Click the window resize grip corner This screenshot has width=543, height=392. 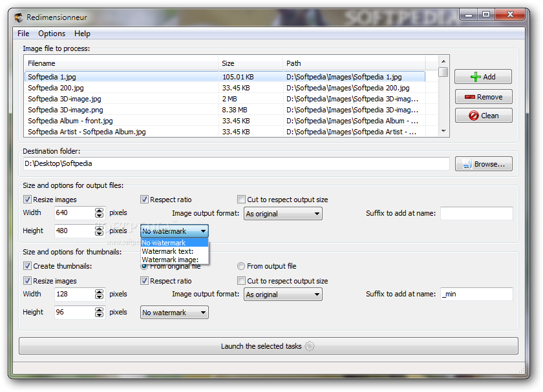tap(522, 370)
